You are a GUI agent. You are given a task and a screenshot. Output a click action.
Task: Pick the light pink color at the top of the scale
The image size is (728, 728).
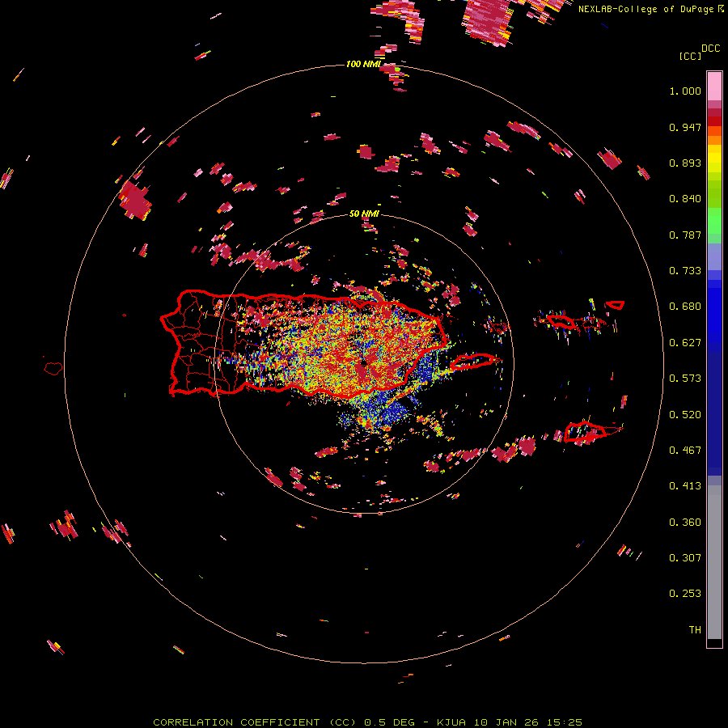point(714,86)
